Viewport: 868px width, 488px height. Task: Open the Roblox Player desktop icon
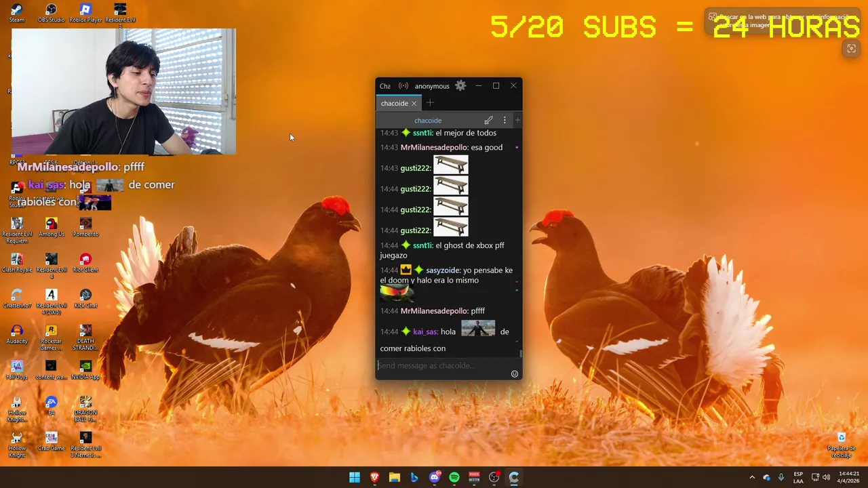coord(85,13)
